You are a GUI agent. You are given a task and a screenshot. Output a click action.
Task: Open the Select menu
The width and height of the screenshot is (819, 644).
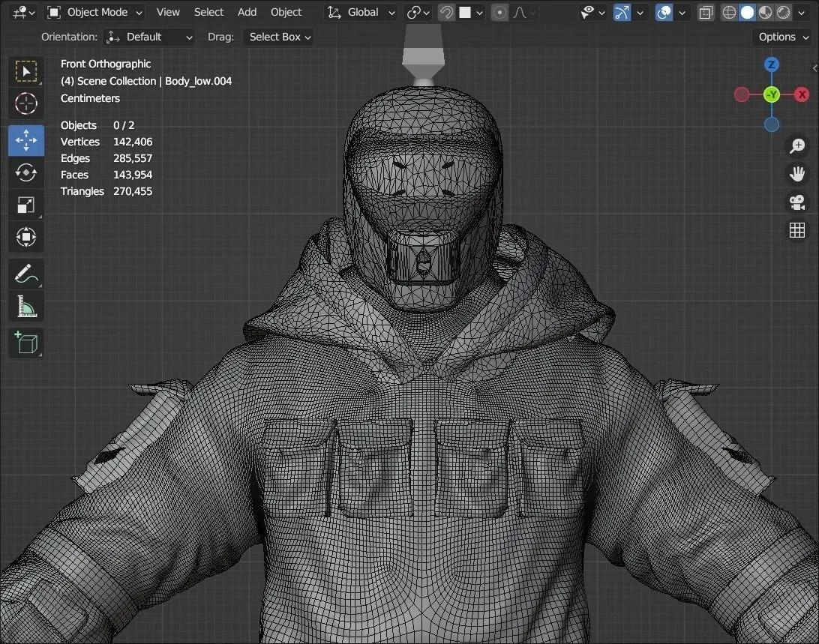pyautogui.click(x=208, y=12)
